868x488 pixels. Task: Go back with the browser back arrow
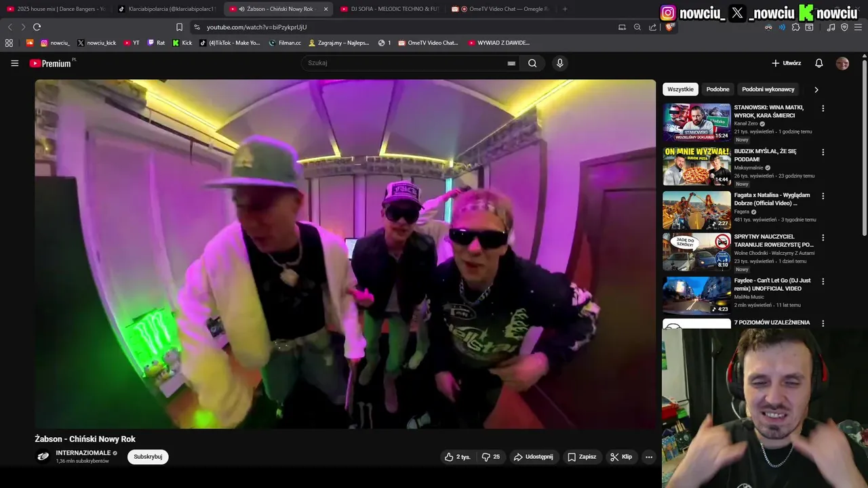click(x=9, y=27)
